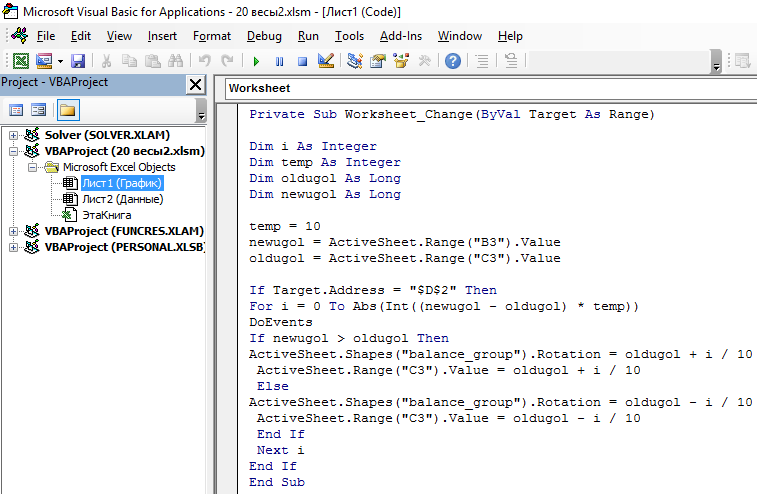Open the File menu
This screenshot has width=757, height=494.
click(x=46, y=36)
